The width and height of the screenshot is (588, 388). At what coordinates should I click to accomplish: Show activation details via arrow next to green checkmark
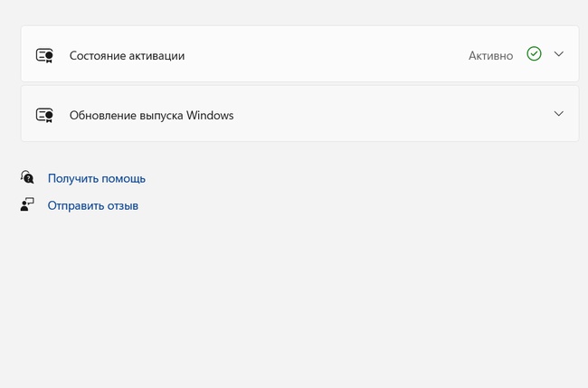(x=559, y=54)
